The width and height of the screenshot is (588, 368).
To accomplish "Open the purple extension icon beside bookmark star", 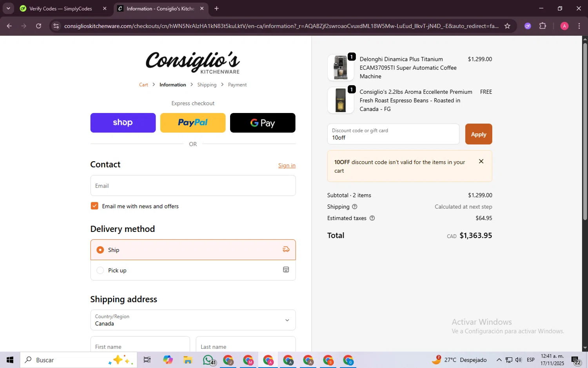I will coord(528,26).
